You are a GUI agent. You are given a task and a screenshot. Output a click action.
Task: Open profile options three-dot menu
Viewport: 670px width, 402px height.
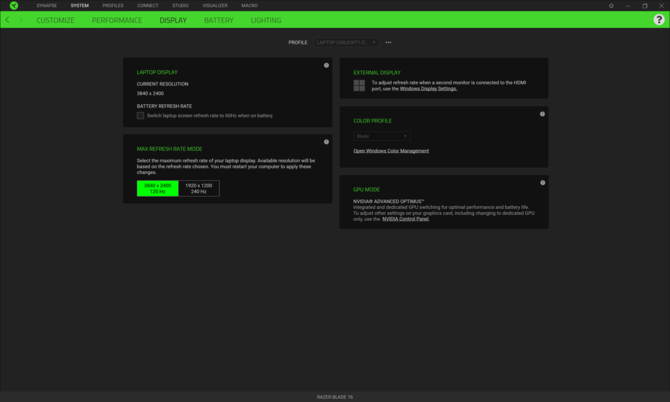(x=388, y=42)
